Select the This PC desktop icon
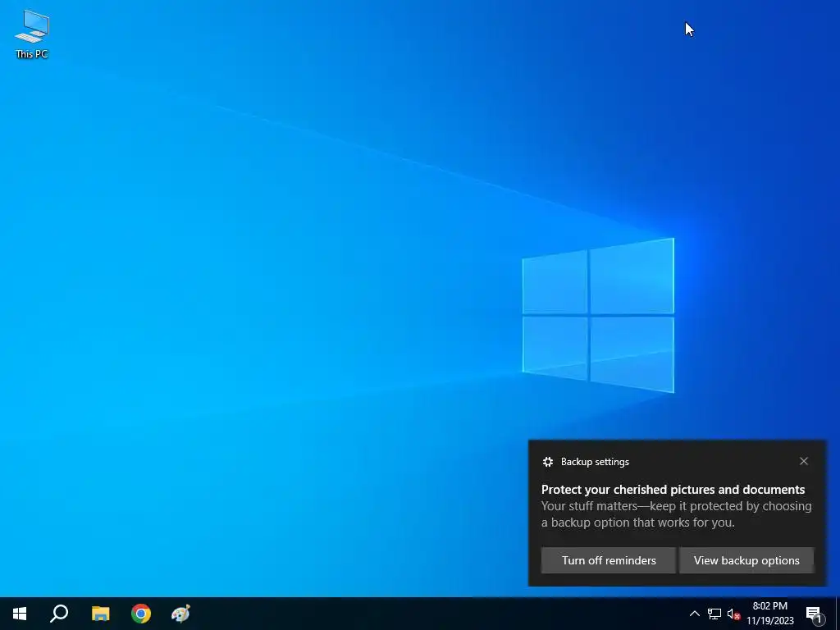 [x=32, y=34]
